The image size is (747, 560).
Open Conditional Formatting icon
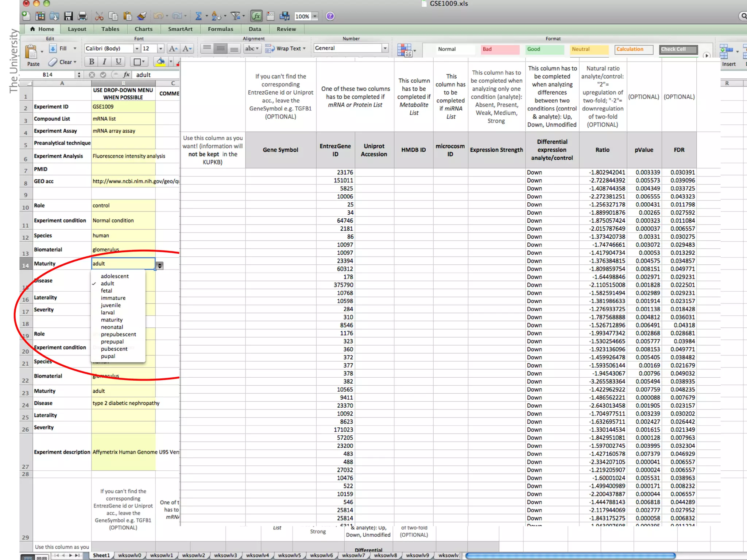click(x=405, y=50)
